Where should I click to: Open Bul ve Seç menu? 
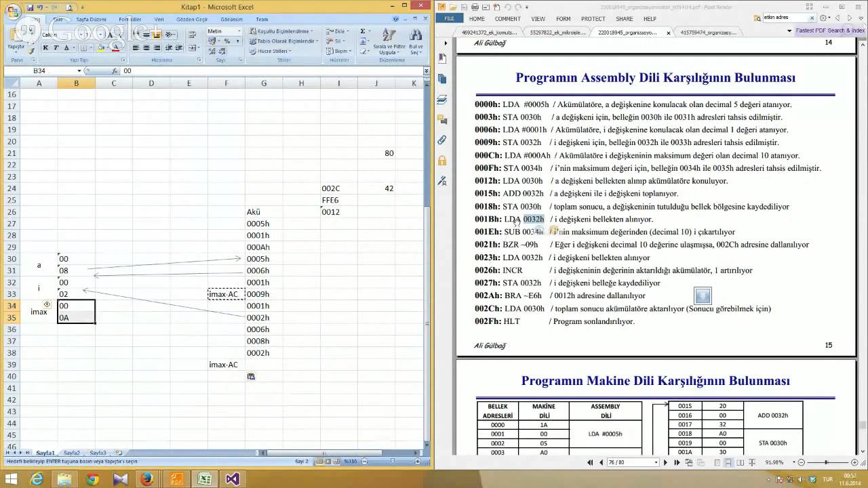pos(416,41)
